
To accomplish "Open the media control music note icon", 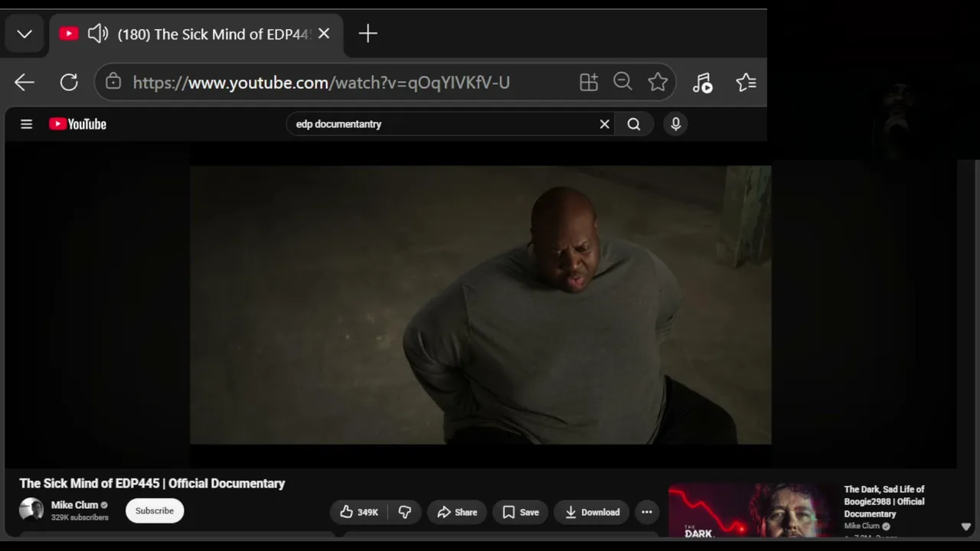I will [x=702, y=83].
